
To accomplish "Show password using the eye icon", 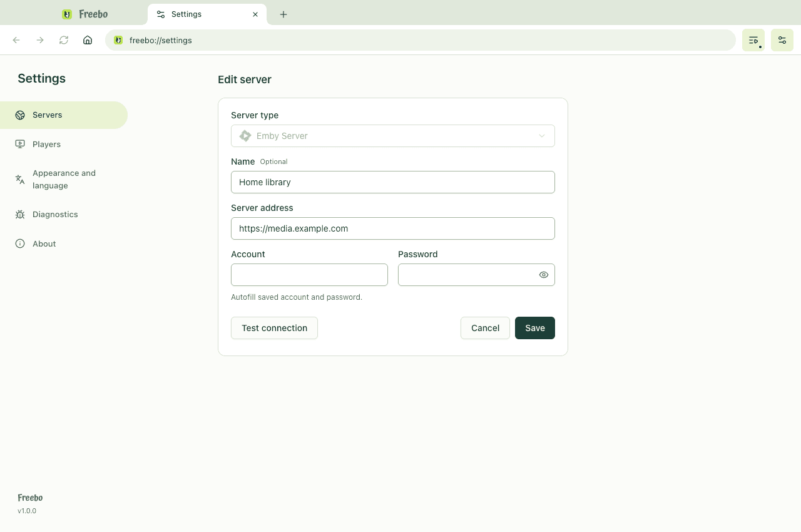I will (x=544, y=275).
